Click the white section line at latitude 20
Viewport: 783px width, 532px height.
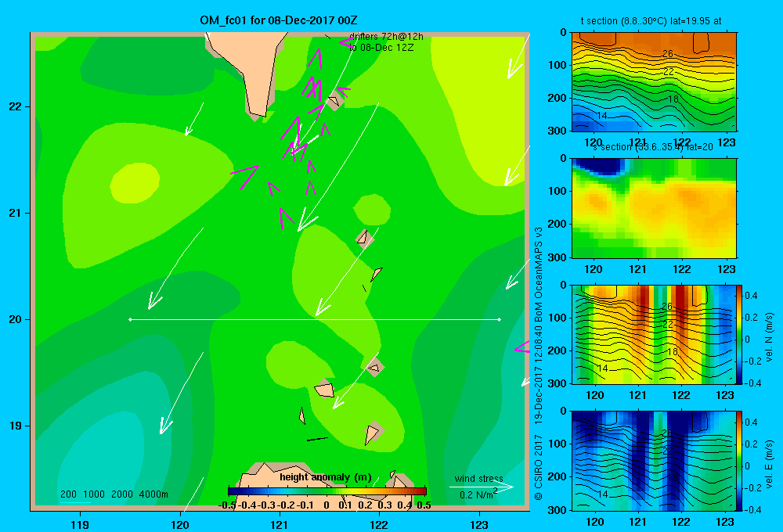coord(315,319)
